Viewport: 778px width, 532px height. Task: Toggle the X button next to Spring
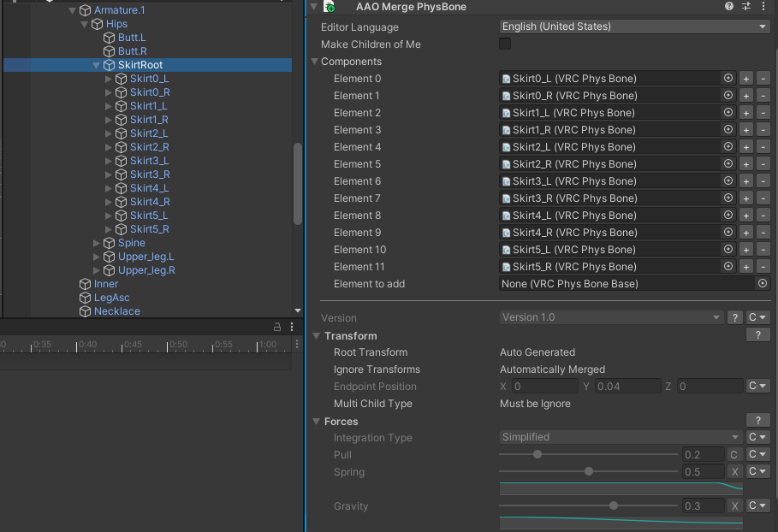click(x=734, y=472)
